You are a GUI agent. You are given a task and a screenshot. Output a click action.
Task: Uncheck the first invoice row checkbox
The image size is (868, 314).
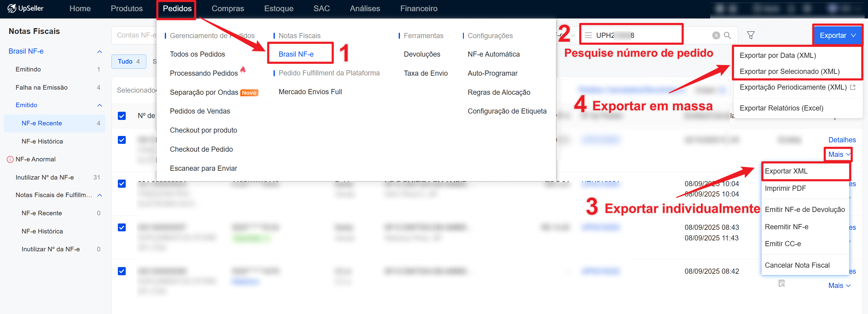(x=122, y=140)
